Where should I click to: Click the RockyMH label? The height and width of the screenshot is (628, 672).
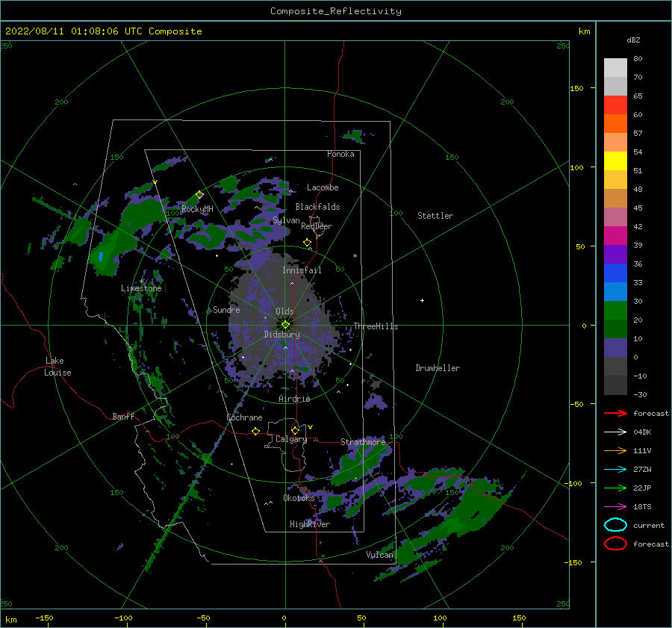click(197, 209)
